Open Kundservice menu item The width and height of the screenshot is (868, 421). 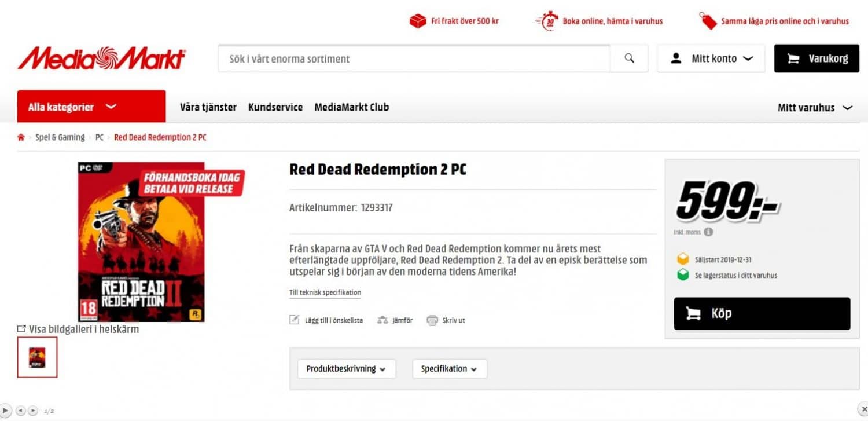point(275,107)
